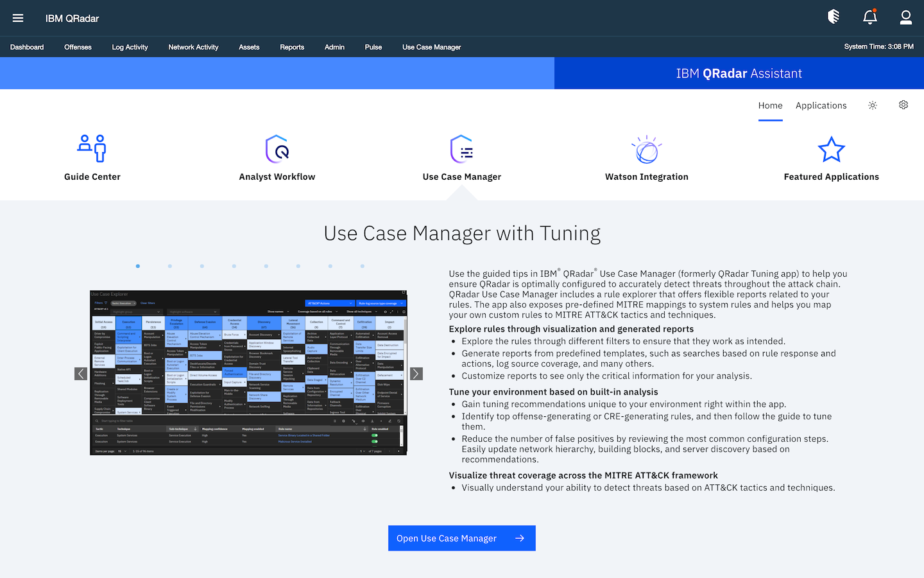Click the fingerprint icon in the header
The width and height of the screenshot is (924, 578).
[x=833, y=17]
